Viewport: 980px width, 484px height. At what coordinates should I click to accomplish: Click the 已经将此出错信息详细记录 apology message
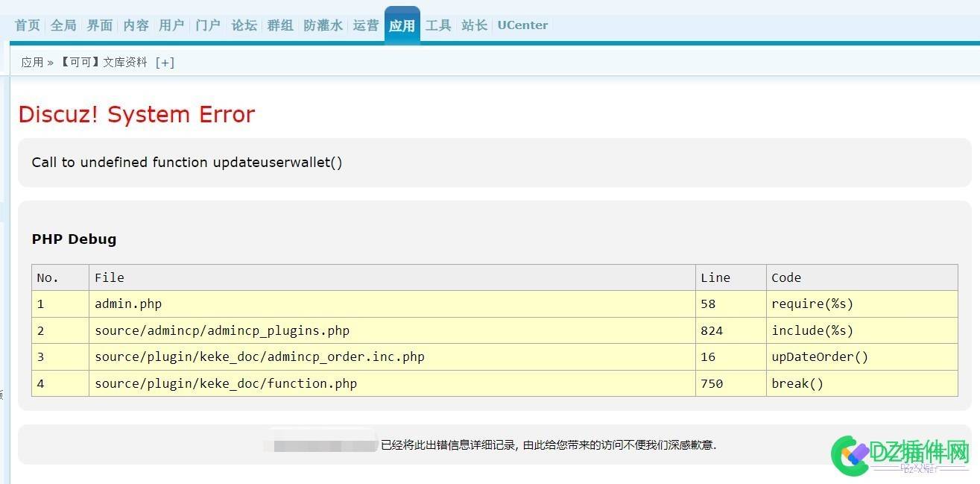coord(549,445)
